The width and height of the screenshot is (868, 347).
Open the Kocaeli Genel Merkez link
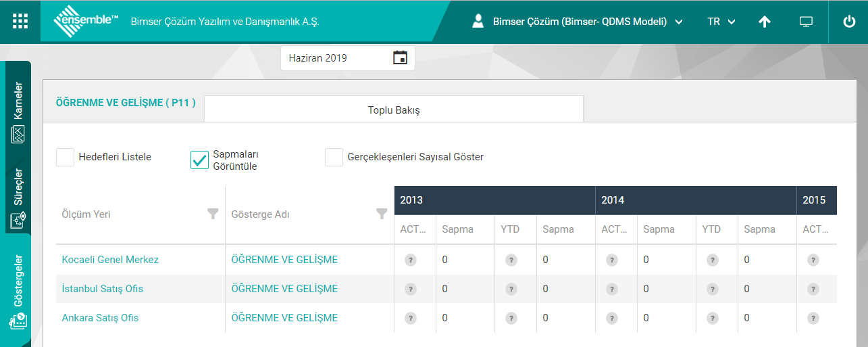pos(110,260)
